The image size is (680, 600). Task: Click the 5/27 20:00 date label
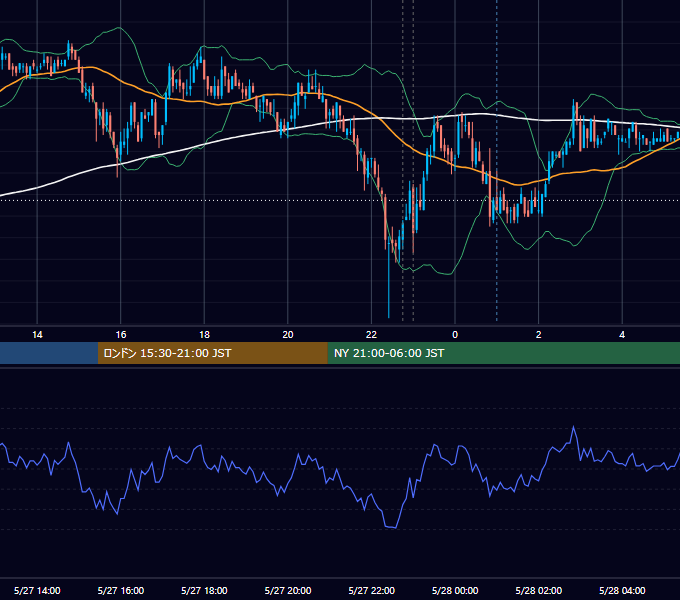click(288, 590)
